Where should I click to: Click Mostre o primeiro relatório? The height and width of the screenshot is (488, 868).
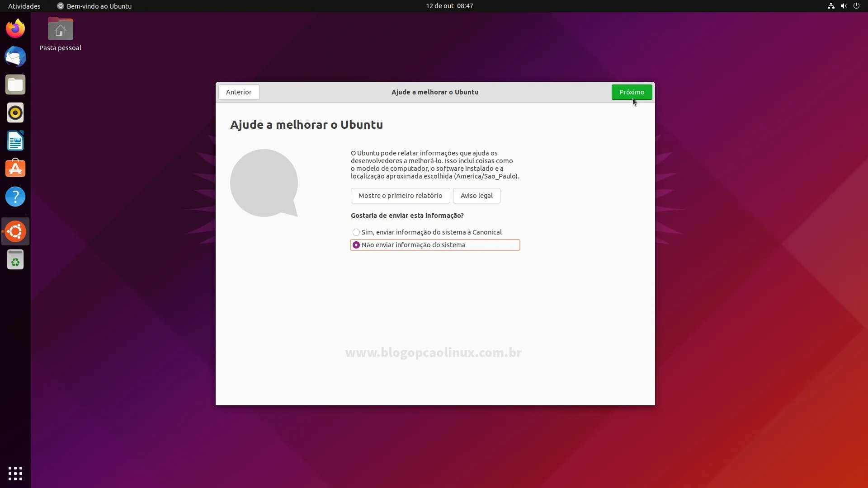coord(400,196)
